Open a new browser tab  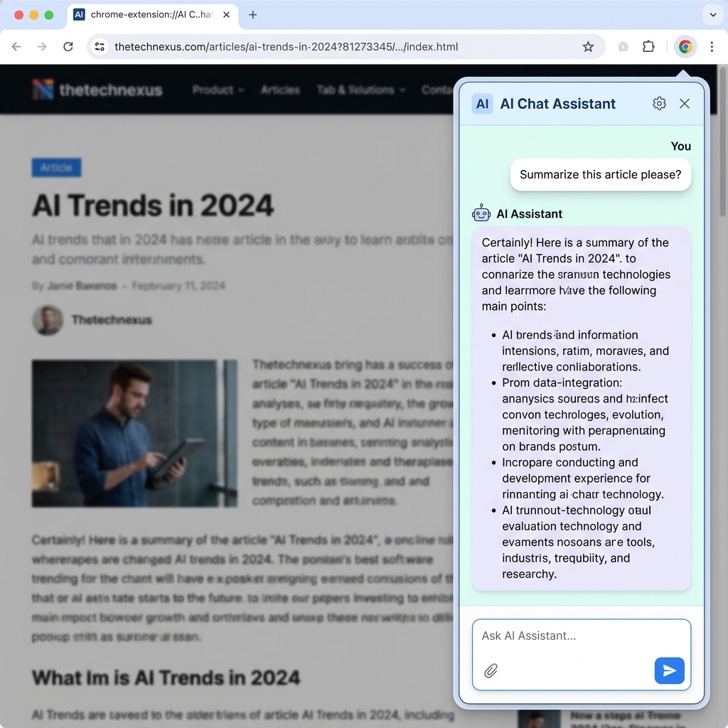[x=252, y=15]
